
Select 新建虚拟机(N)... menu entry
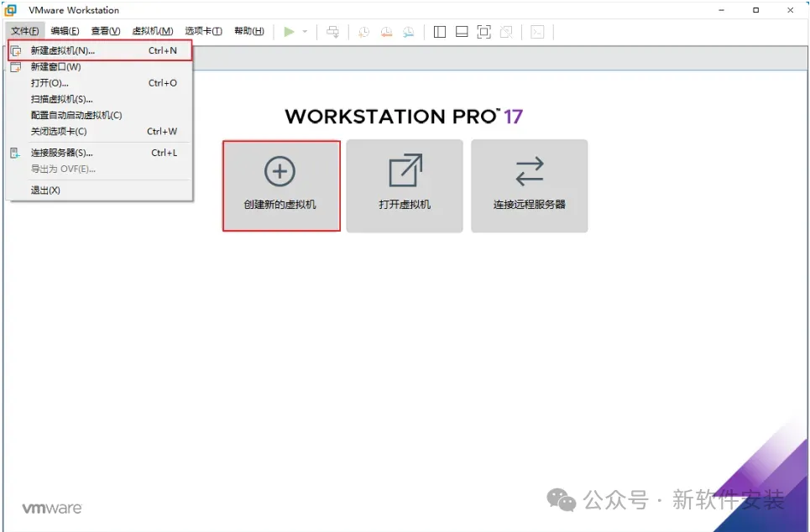100,50
